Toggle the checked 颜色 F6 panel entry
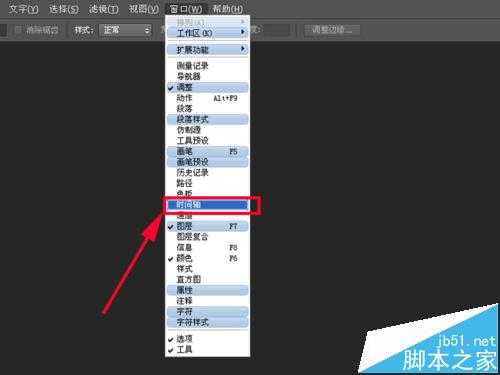The height and width of the screenshot is (375, 500). point(207,258)
